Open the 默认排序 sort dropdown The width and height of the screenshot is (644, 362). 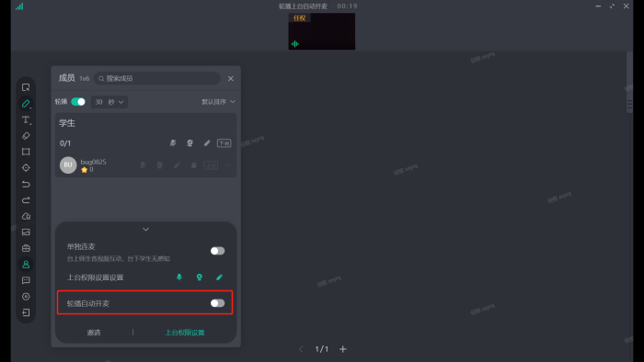(218, 102)
